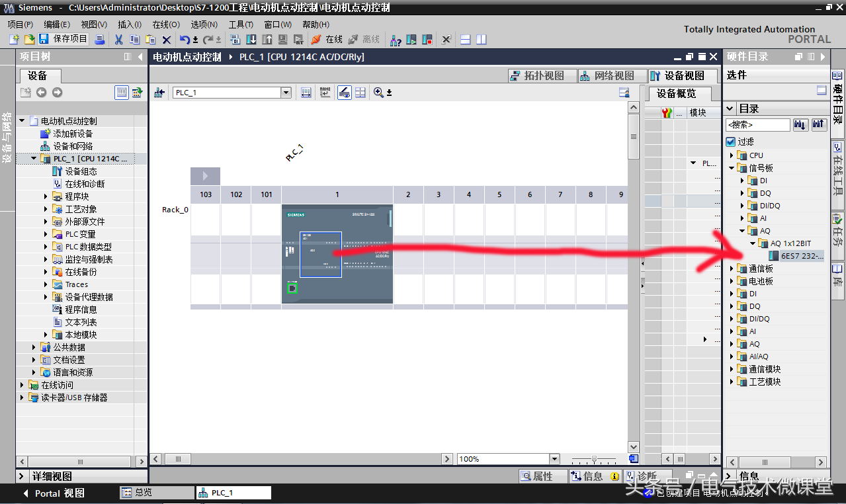Expand the PLC 变量 tree node
This screenshot has width=846, height=504.
pos(46,234)
